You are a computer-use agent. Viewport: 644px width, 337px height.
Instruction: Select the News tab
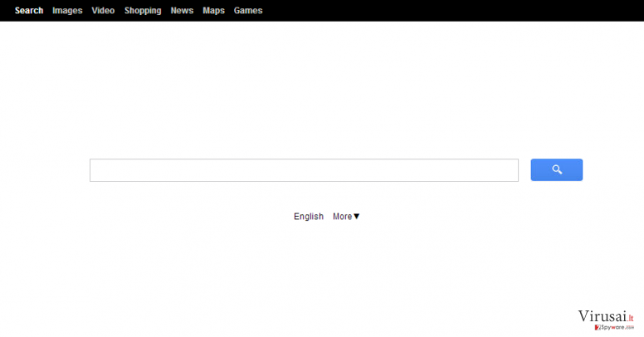click(182, 11)
